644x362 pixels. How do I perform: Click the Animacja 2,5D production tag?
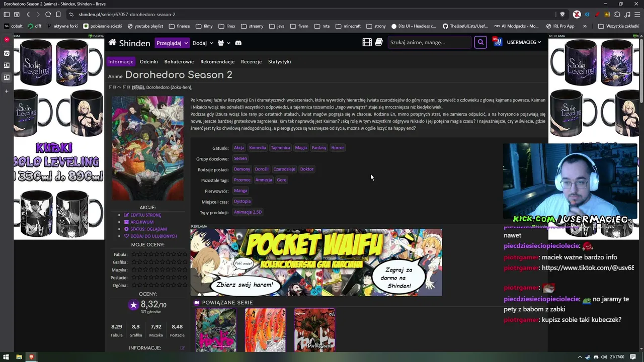(x=248, y=212)
